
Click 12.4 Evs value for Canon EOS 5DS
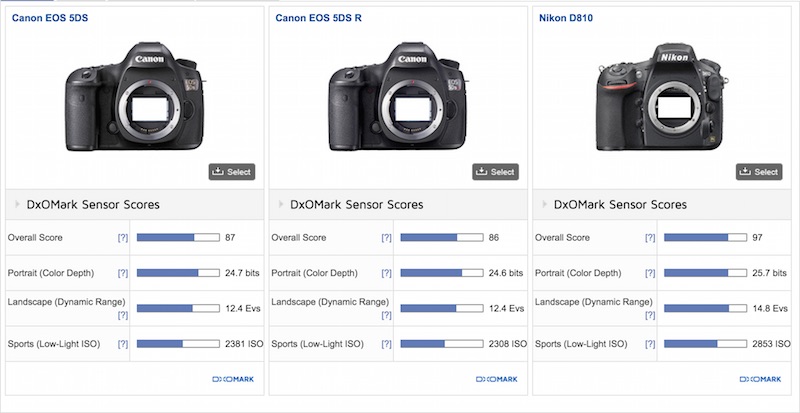click(x=243, y=308)
